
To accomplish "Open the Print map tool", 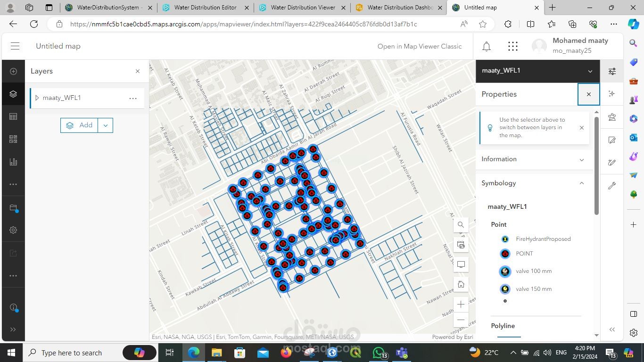I will [x=461, y=245].
